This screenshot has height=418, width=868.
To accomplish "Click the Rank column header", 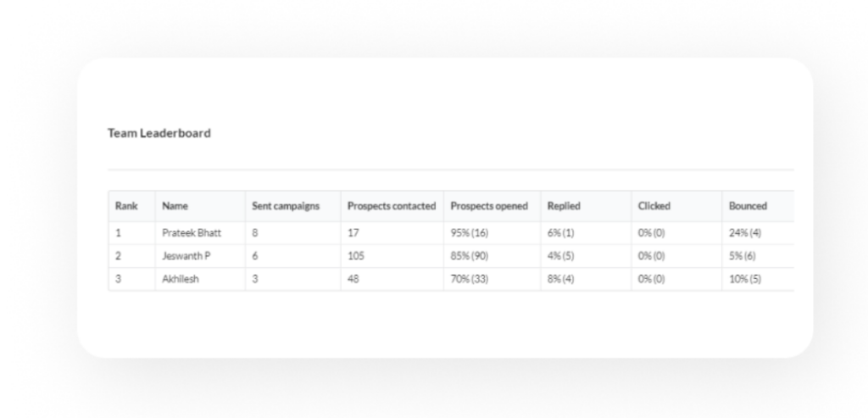I will [x=125, y=206].
